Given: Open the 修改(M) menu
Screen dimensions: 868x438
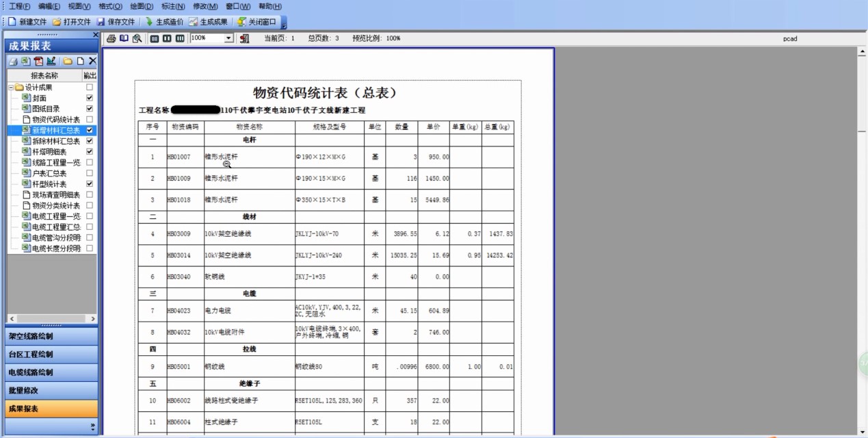Looking at the screenshot, I should [205, 6].
